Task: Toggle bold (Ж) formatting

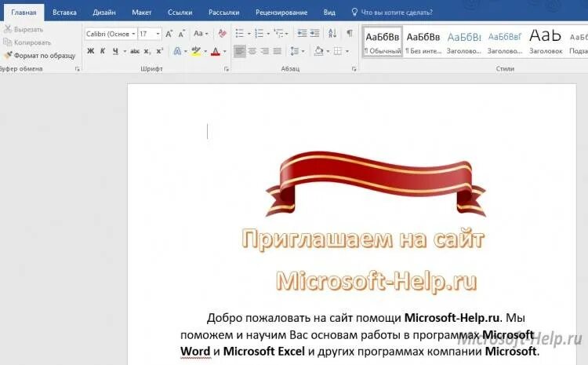Action: [90, 51]
